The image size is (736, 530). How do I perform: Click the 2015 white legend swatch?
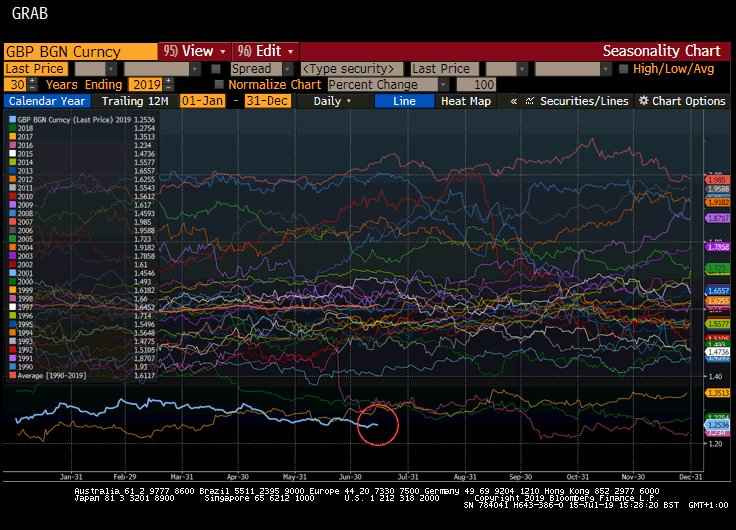[x=11, y=154]
